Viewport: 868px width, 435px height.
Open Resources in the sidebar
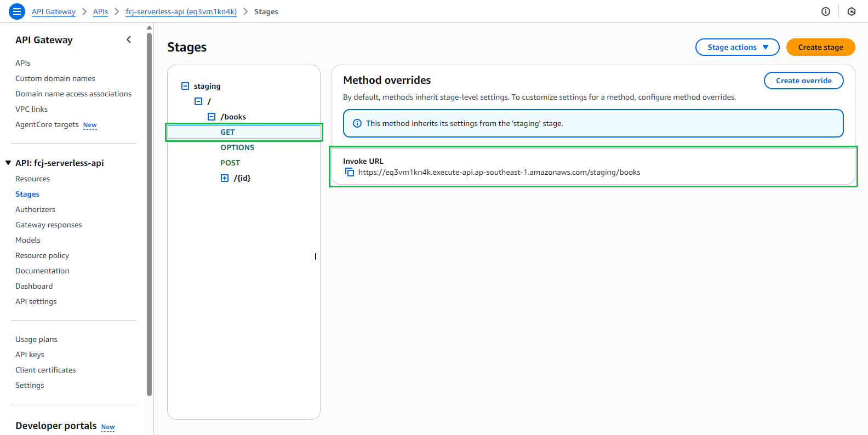[x=33, y=179]
